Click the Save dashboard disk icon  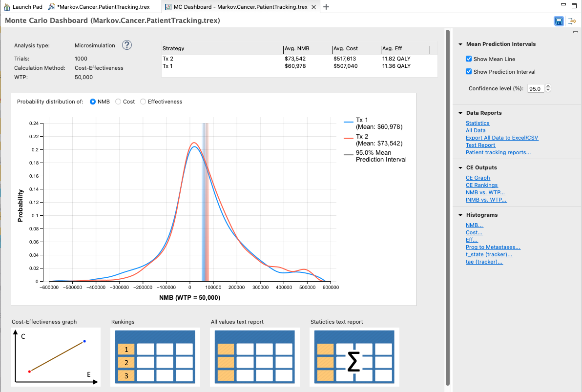click(x=558, y=21)
